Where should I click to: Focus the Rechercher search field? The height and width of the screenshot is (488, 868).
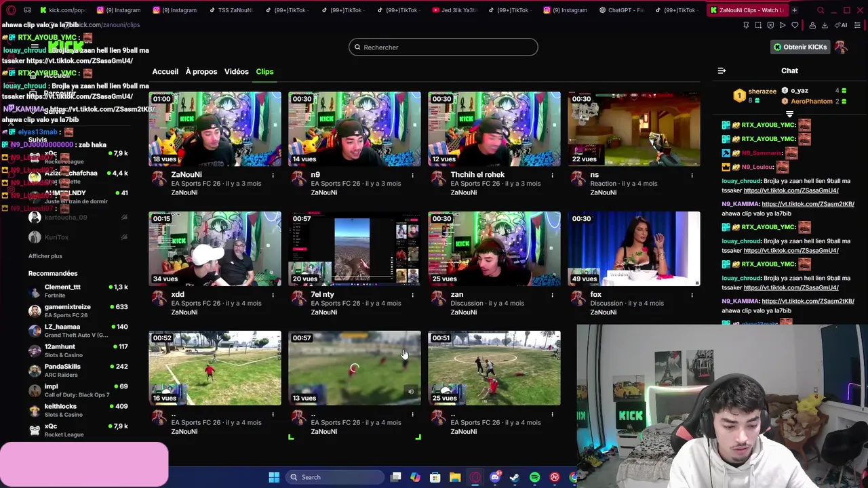(443, 47)
